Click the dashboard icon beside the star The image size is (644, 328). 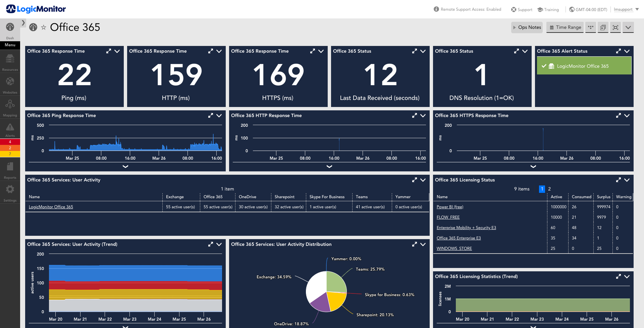pyautogui.click(x=33, y=27)
